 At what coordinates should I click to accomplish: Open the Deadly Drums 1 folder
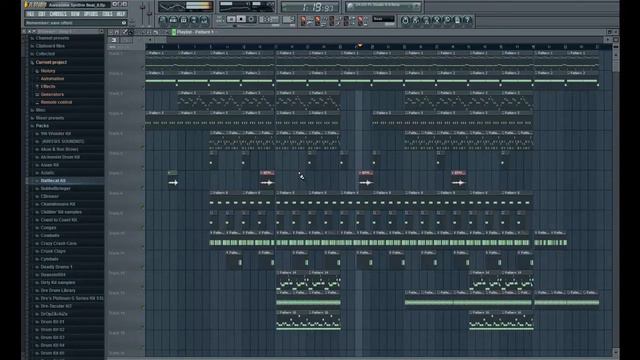tap(56, 267)
